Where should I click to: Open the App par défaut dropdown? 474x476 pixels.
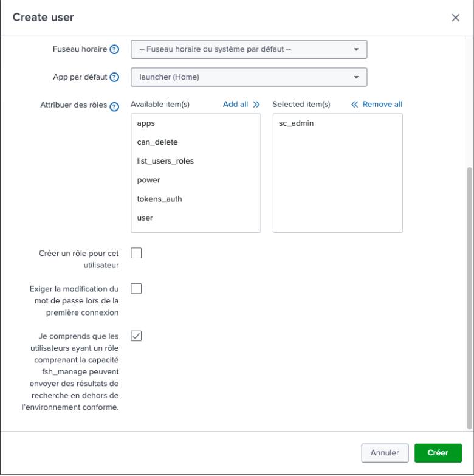pyautogui.click(x=249, y=77)
